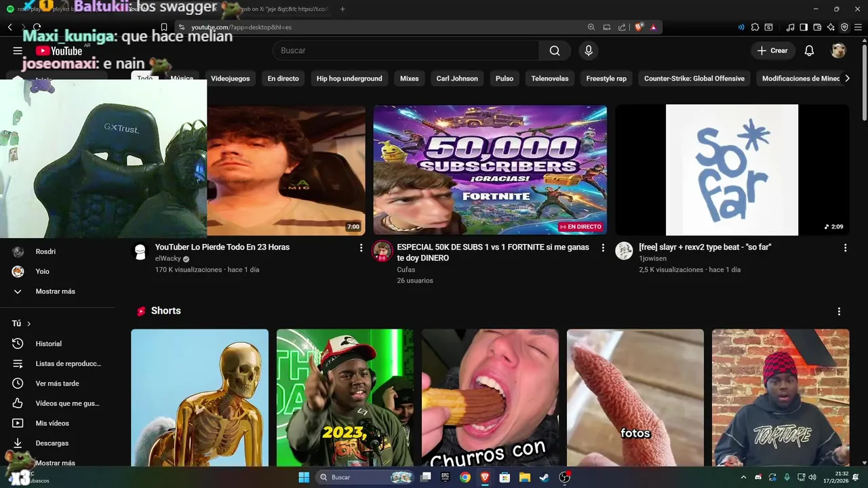Open the browser zoom magnifier icon

click(591, 27)
